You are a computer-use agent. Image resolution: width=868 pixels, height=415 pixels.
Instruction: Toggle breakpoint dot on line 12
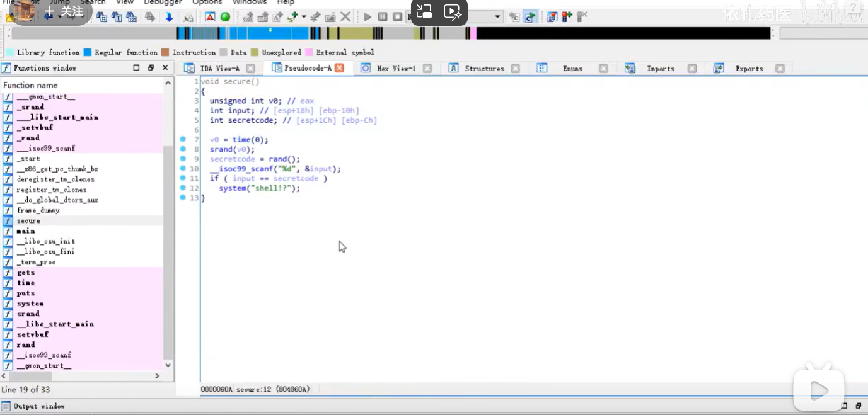183,188
